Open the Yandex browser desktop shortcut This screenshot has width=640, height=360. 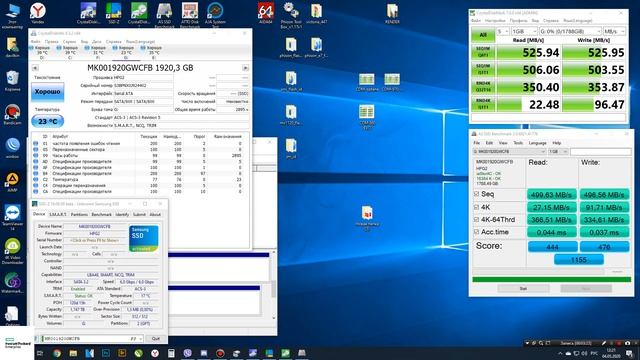[38, 13]
